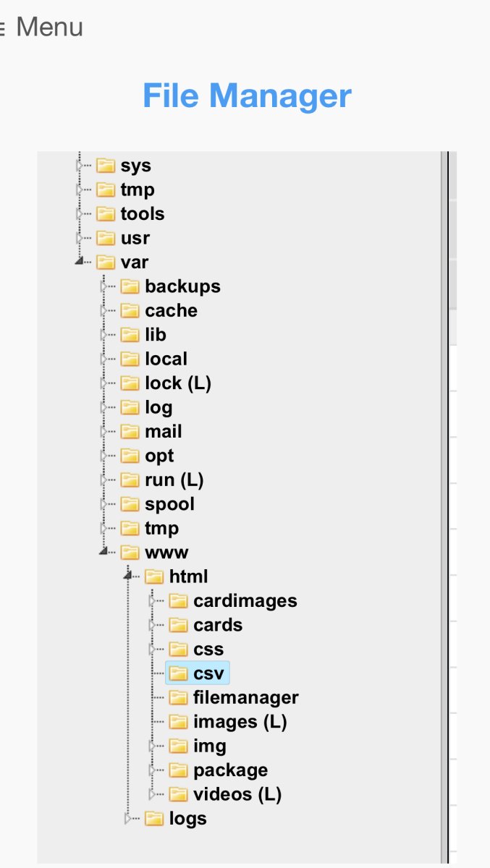Viewport: 490px width, 868px height.
Task: Collapse the html folder node
Action: 128,576
